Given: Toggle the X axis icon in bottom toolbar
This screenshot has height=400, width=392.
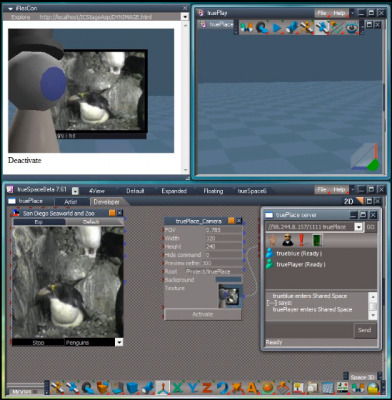Looking at the screenshot, I should click(x=178, y=388).
